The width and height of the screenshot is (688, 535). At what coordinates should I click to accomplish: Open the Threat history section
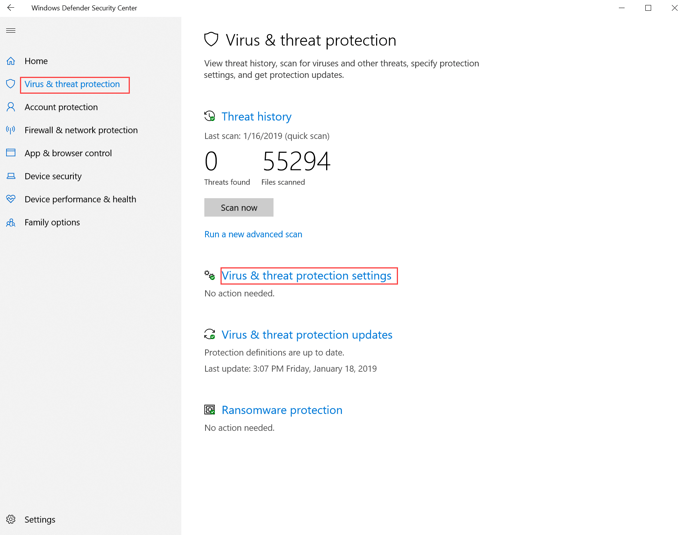(x=256, y=117)
